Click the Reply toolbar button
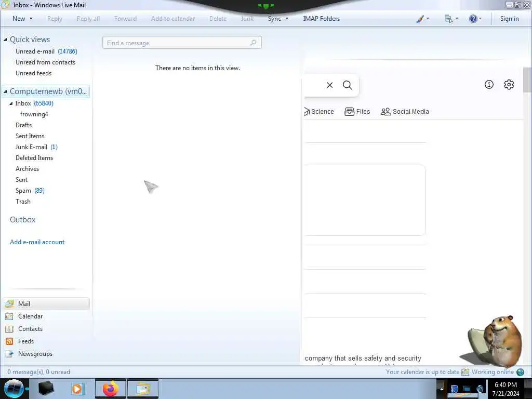This screenshot has width=532, height=399. [55, 19]
